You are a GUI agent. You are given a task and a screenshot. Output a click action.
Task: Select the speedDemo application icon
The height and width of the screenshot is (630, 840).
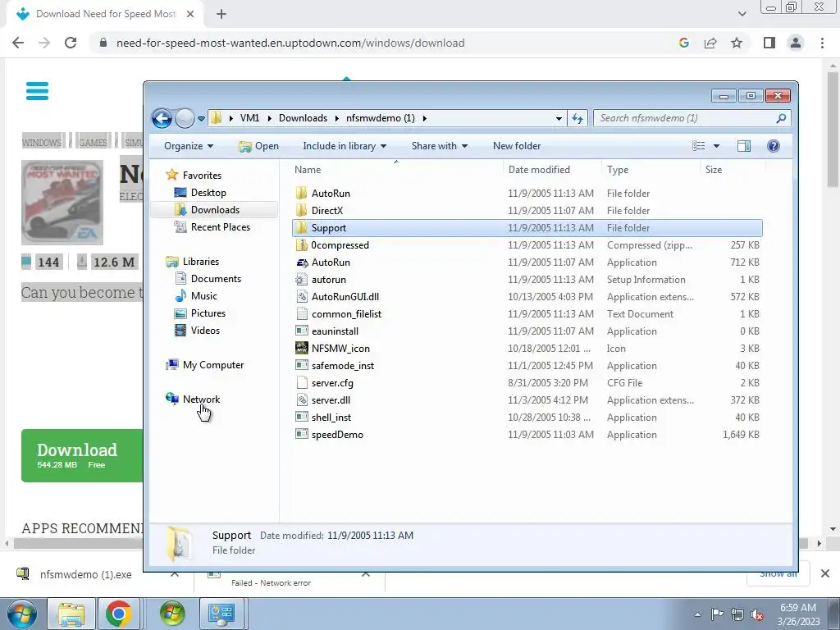[302, 435]
